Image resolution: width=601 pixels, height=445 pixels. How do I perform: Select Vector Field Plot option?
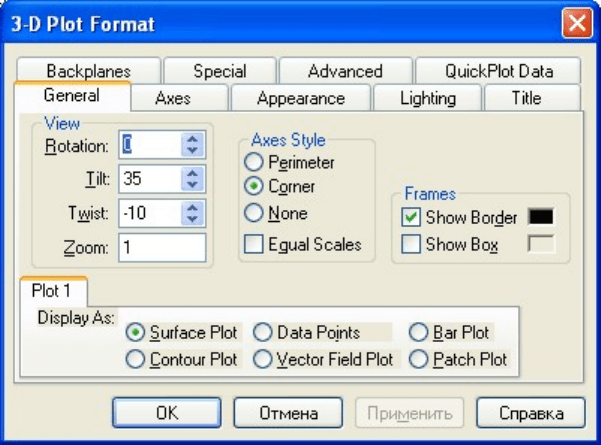tap(262, 359)
